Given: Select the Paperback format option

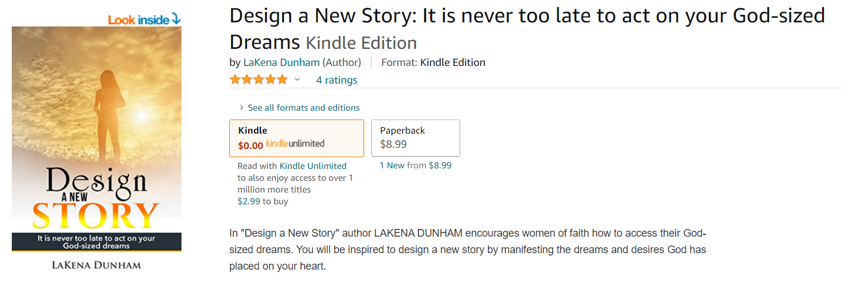Looking at the screenshot, I should coord(415,138).
